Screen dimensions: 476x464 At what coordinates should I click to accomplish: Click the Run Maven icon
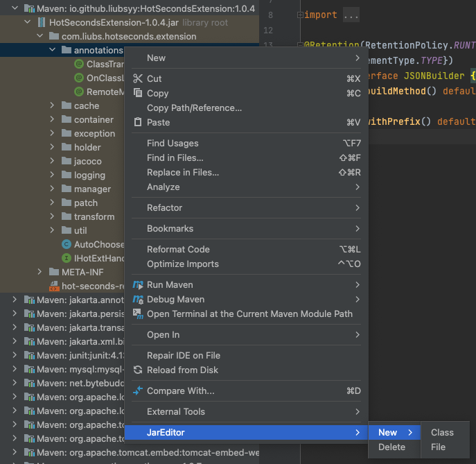(138, 285)
